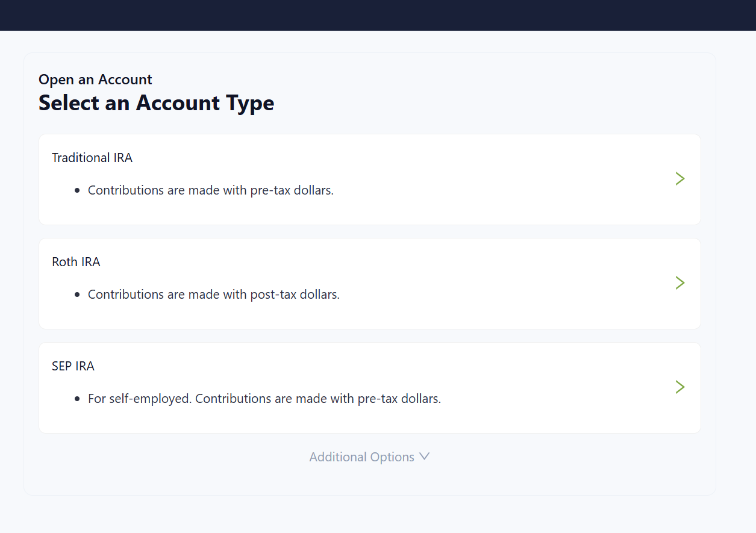Click the bullet point under Traditional IRA
Image resolution: width=756 pixels, height=533 pixels.
pyautogui.click(x=77, y=191)
